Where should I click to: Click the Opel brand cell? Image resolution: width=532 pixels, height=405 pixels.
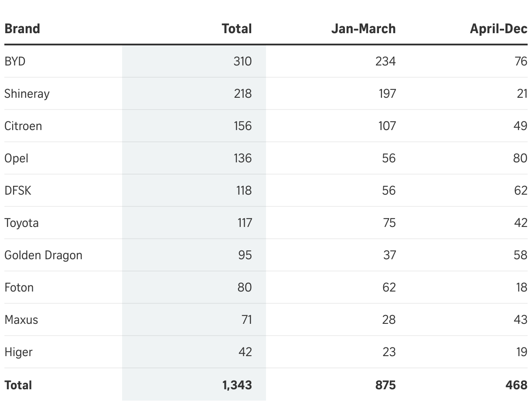pos(17,158)
